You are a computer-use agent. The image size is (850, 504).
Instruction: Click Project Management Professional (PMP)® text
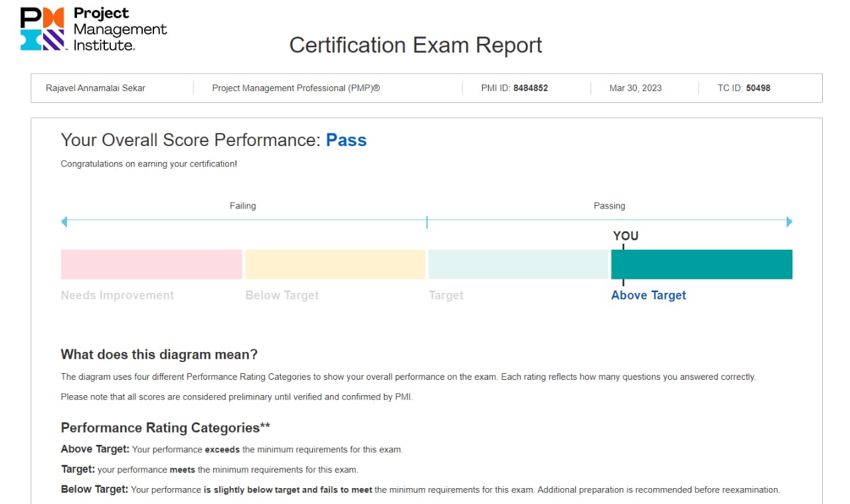pyautogui.click(x=296, y=88)
